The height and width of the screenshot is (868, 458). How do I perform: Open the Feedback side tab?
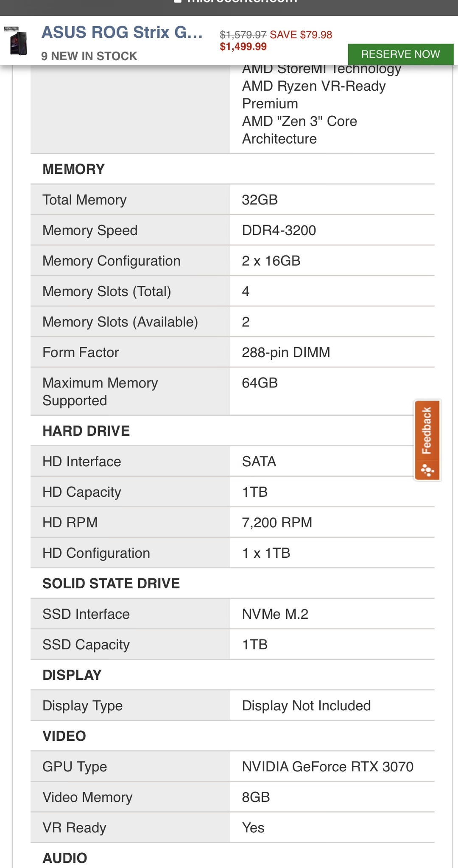point(427,440)
